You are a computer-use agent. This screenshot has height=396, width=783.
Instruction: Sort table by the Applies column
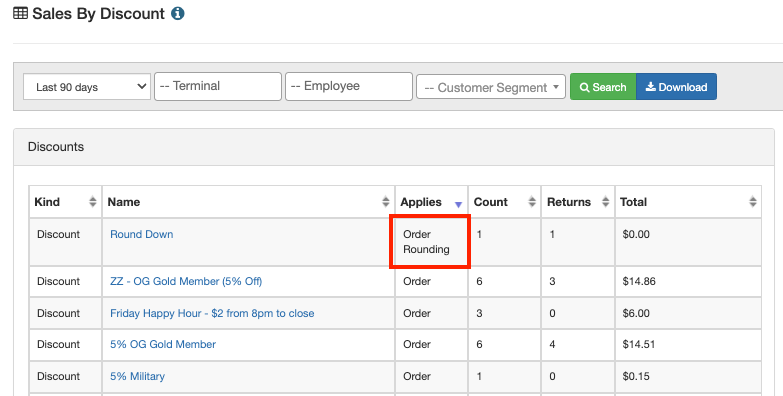tap(431, 202)
